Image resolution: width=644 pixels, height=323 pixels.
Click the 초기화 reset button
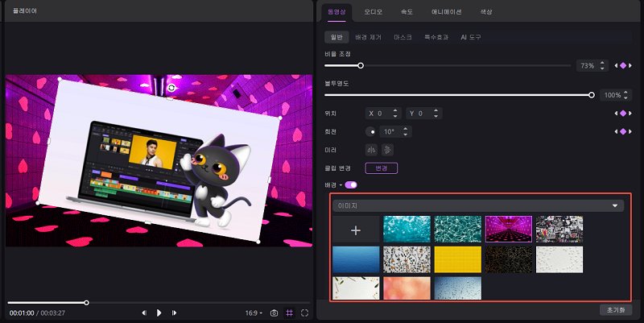(x=616, y=310)
